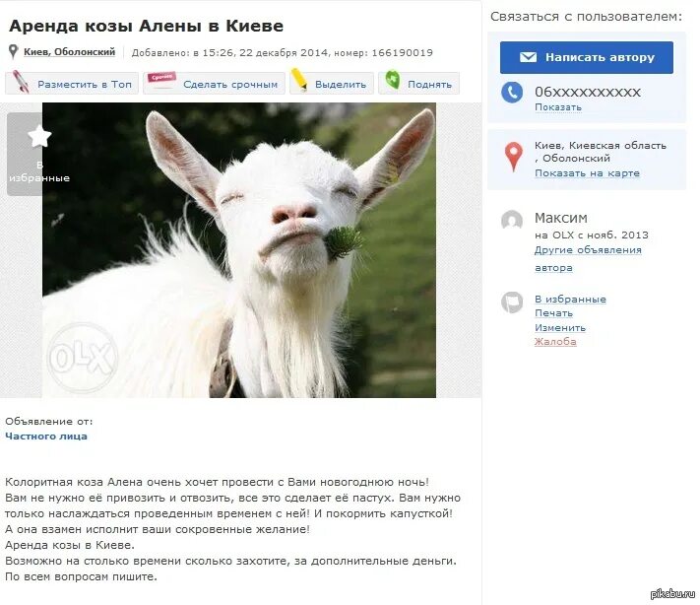Click the В избранные link in the sidebar
Viewport: 700px width, 605px height.
(x=570, y=299)
